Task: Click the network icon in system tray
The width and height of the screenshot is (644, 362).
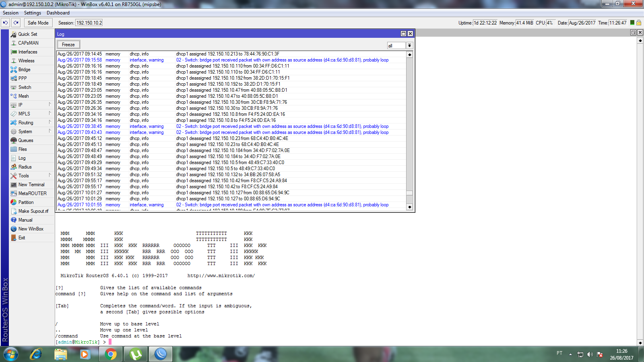Action: (x=580, y=354)
